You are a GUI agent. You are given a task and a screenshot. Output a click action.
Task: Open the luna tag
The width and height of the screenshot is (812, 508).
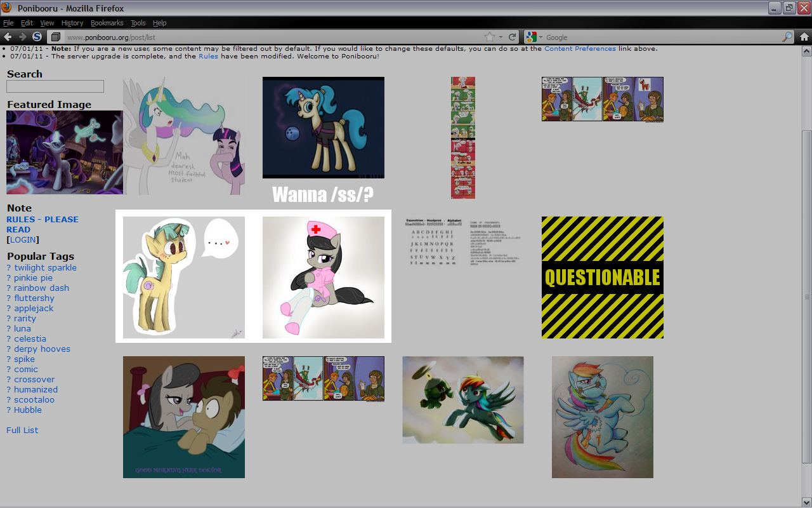tap(22, 328)
